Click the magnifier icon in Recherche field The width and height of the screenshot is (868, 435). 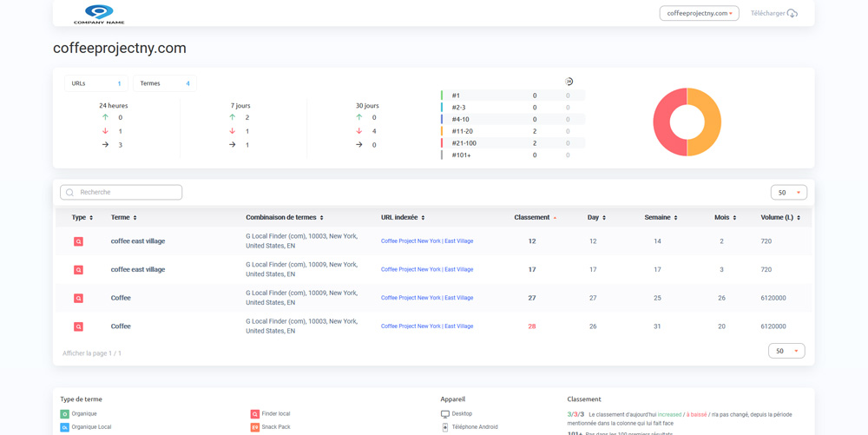tap(69, 193)
